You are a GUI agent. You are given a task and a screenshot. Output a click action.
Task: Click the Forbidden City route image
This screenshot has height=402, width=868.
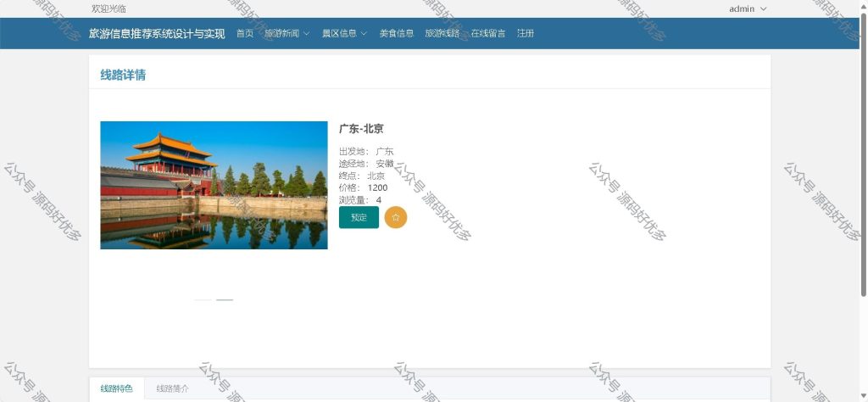(214, 186)
